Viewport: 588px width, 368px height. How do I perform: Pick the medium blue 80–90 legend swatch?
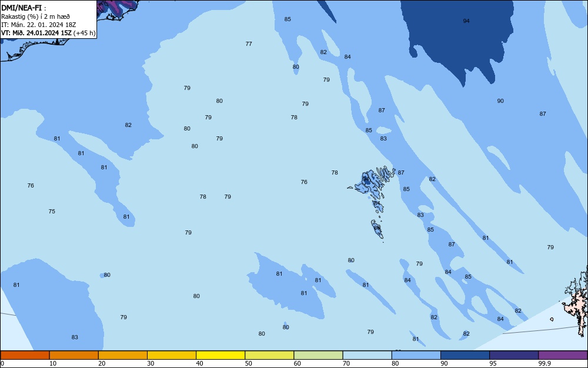pyautogui.click(x=416, y=355)
